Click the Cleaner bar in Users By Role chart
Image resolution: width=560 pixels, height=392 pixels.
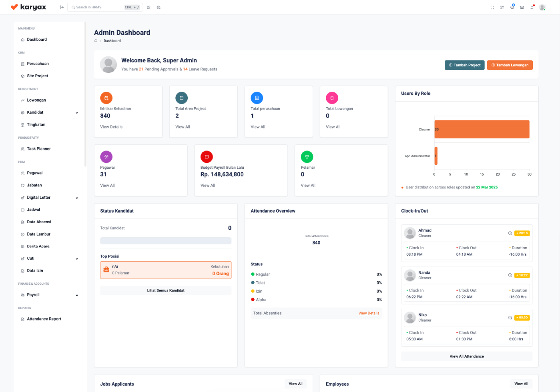click(x=480, y=129)
